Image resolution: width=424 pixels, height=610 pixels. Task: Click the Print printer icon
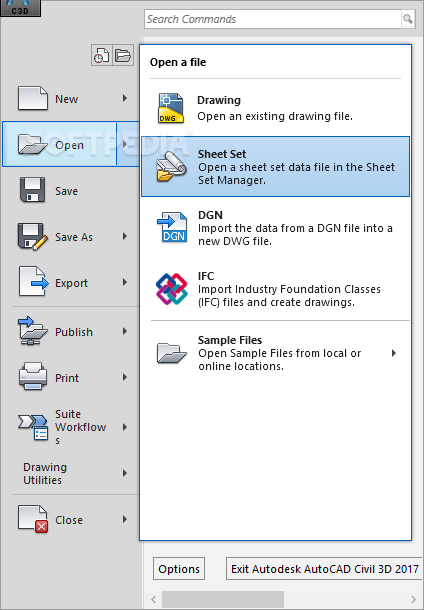click(33, 376)
